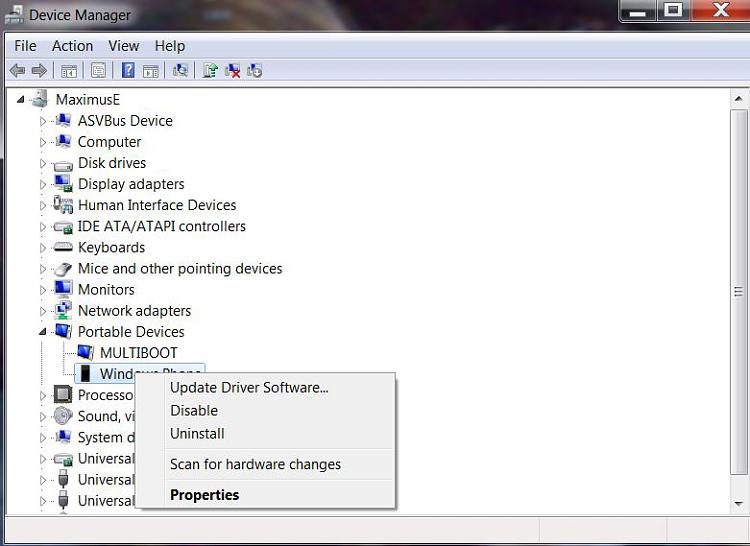The image size is (750, 546).
Task: Select the Monitors tree entry text
Action: pos(106,290)
